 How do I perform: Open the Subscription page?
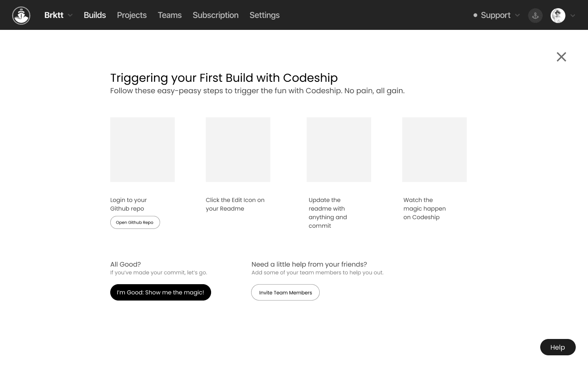point(216,15)
